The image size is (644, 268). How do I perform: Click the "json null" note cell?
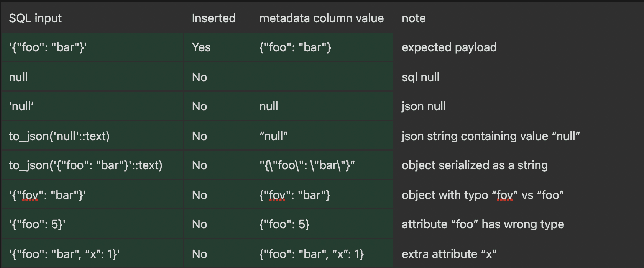click(x=424, y=106)
